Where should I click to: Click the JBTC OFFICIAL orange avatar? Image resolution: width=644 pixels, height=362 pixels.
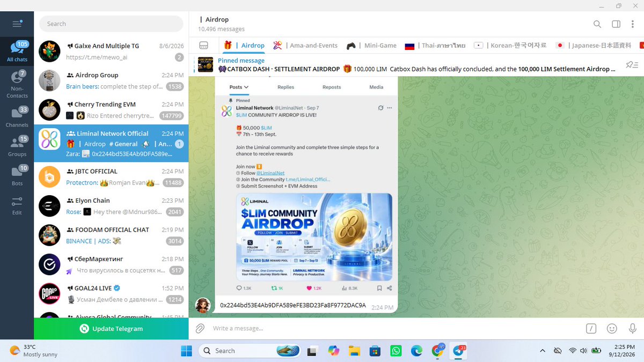tap(49, 177)
